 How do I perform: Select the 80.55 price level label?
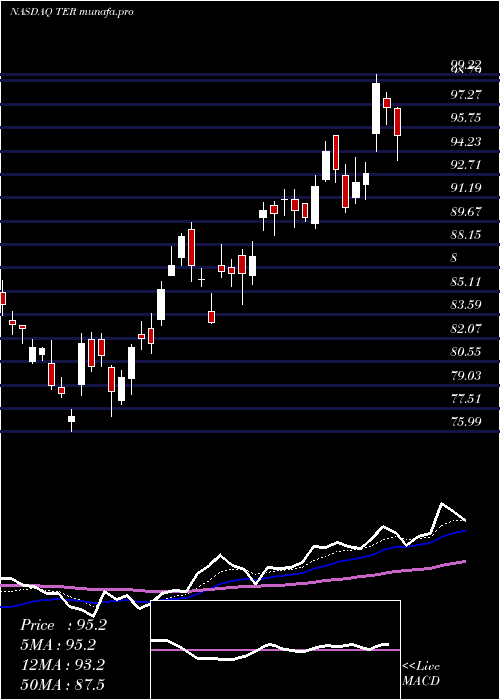click(x=466, y=352)
